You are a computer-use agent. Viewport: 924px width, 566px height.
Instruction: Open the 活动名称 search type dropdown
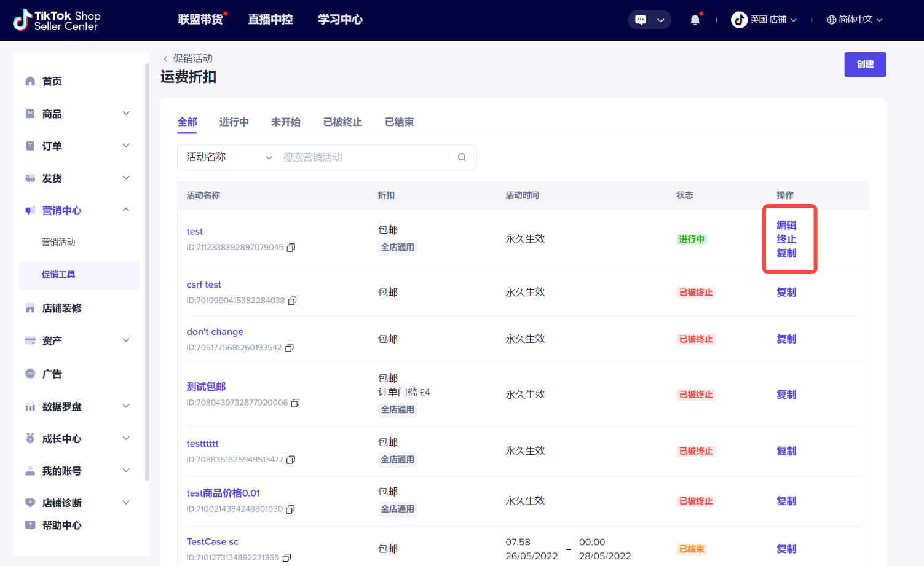(229, 157)
